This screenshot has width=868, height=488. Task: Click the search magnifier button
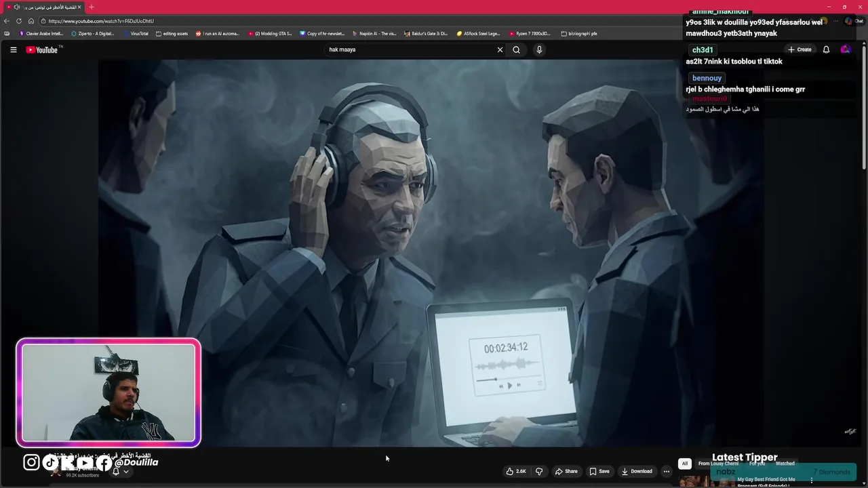pyautogui.click(x=516, y=49)
